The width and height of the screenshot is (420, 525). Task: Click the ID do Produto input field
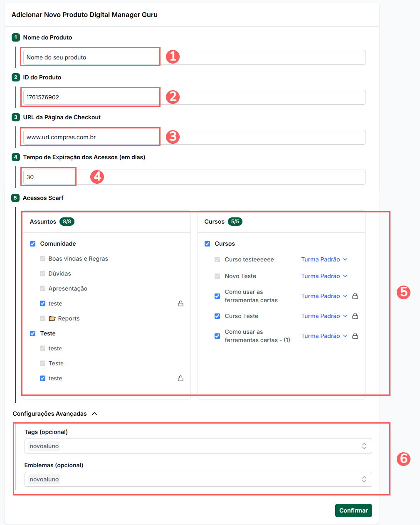pos(194,97)
